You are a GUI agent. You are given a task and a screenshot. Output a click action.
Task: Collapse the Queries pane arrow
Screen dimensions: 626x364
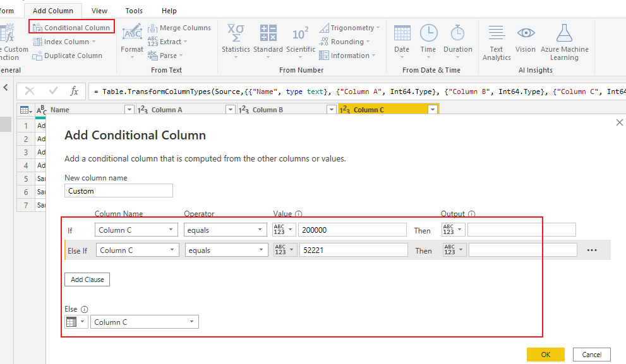(6, 87)
